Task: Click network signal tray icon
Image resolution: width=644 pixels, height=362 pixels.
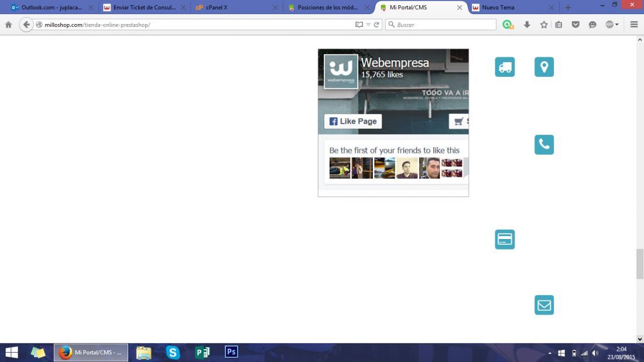Action: click(x=584, y=353)
